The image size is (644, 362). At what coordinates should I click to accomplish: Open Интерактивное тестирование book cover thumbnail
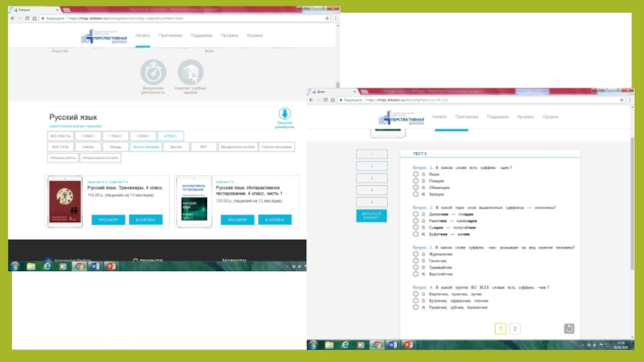coord(194,202)
